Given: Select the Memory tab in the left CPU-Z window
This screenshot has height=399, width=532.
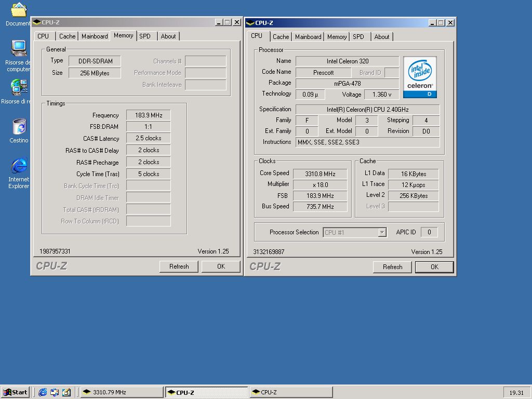Looking at the screenshot, I should click(x=123, y=35).
